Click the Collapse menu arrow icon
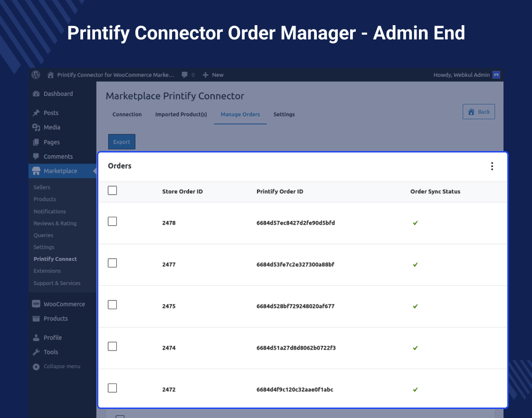The image size is (532, 418). (x=36, y=366)
